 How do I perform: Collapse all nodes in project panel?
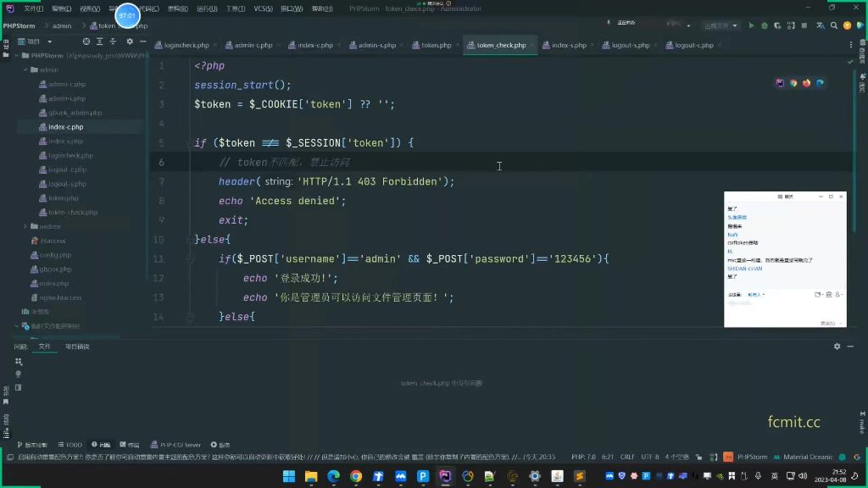click(113, 42)
